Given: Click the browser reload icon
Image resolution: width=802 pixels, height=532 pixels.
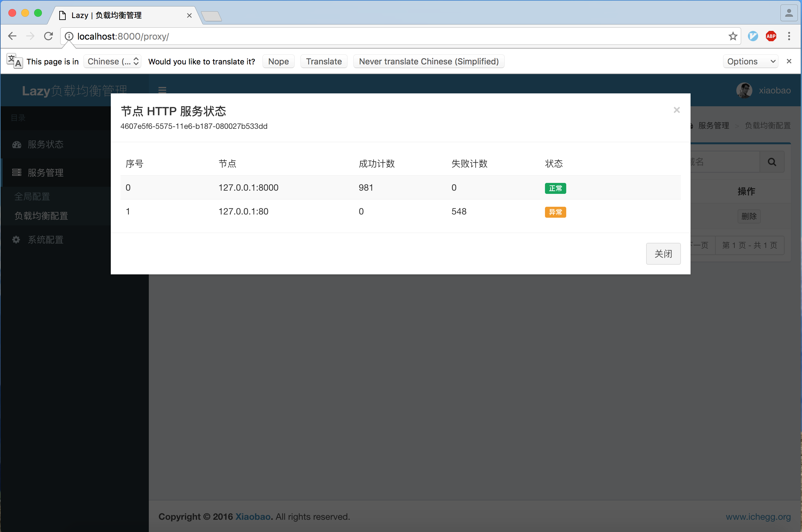Looking at the screenshot, I should (x=49, y=36).
